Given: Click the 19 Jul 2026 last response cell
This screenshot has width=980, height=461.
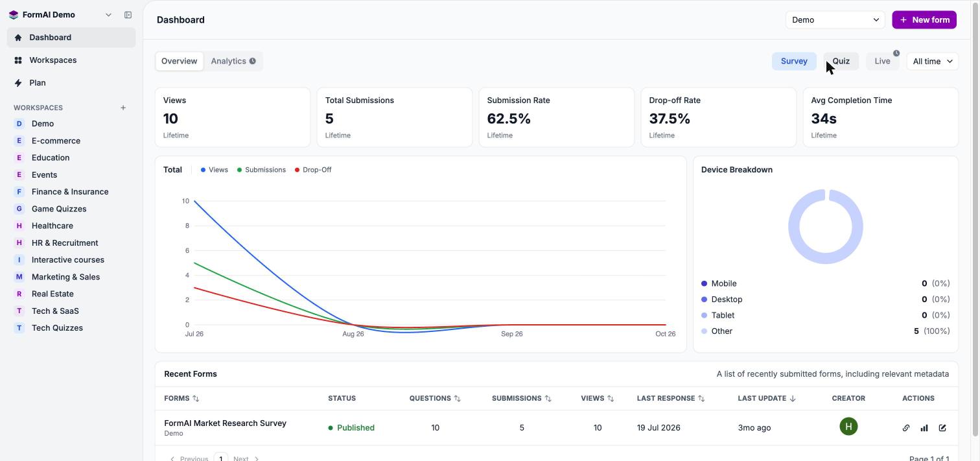Looking at the screenshot, I should (x=659, y=428).
